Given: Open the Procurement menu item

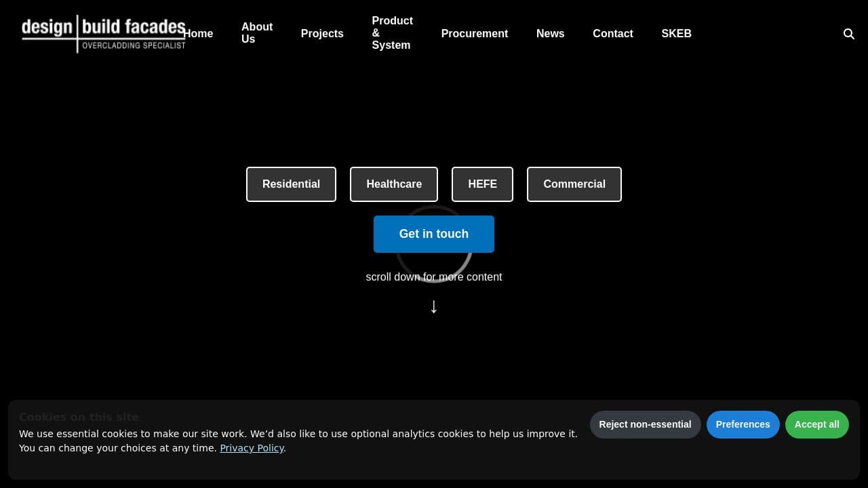Looking at the screenshot, I should click(475, 34).
